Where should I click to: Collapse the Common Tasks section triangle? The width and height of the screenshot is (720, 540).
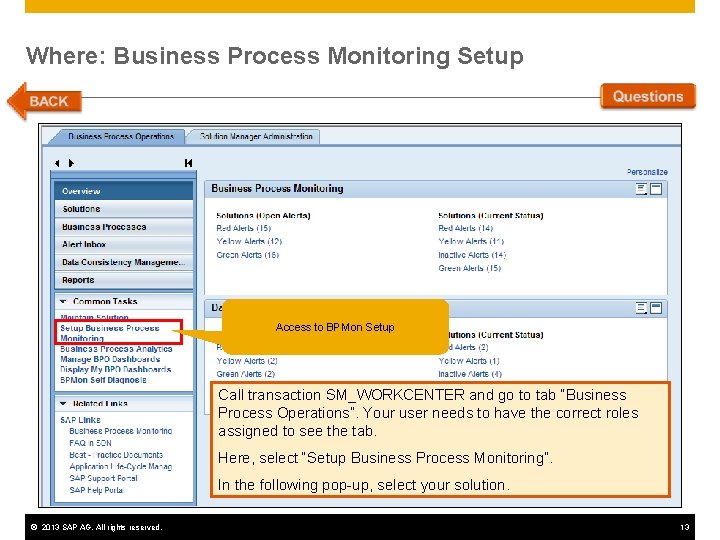(x=63, y=302)
